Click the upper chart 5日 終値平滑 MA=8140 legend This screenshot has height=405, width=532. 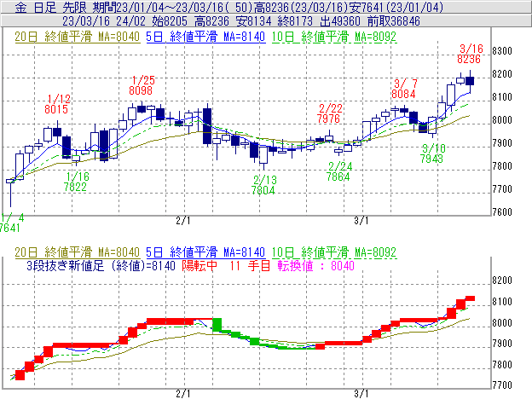pos(205,37)
